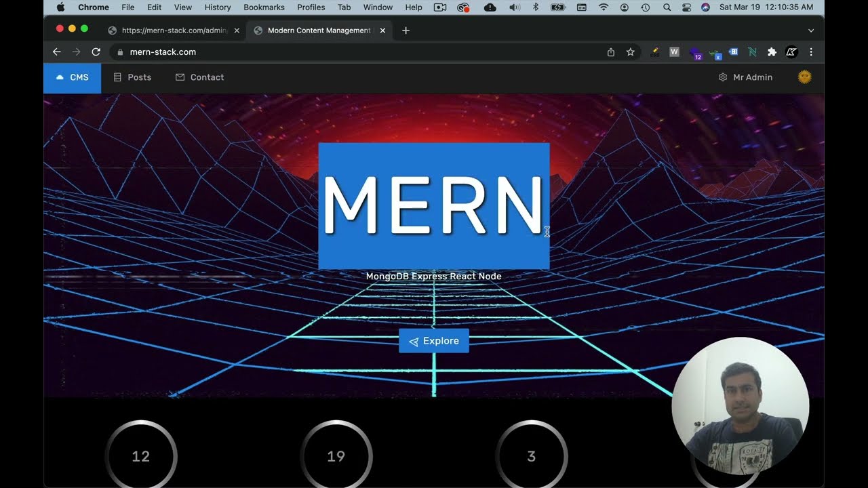Open Spotlight search
This screenshot has width=868, height=488.
point(667,7)
